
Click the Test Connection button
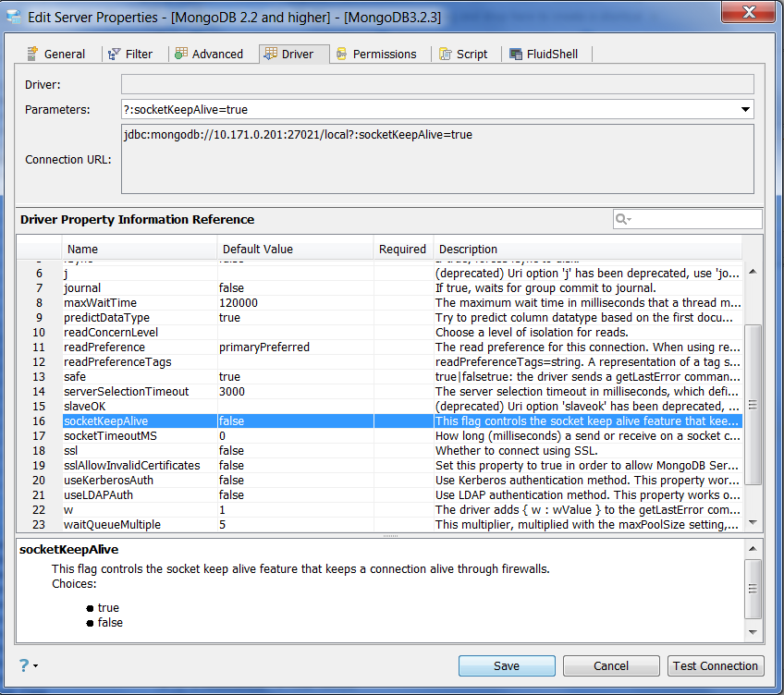click(x=716, y=666)
